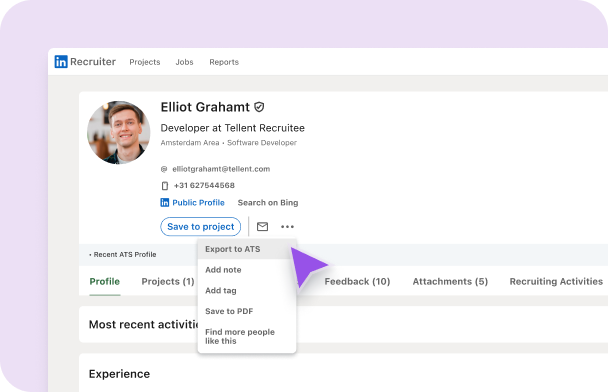Select Find more people like this
This screenshot has height=392, width=608.
(x=247, y=336)
